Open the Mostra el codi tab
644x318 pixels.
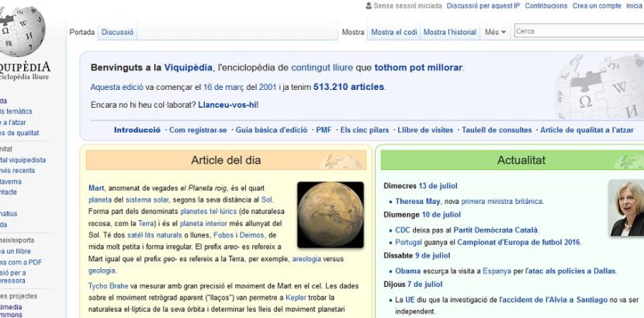(394, 32)
